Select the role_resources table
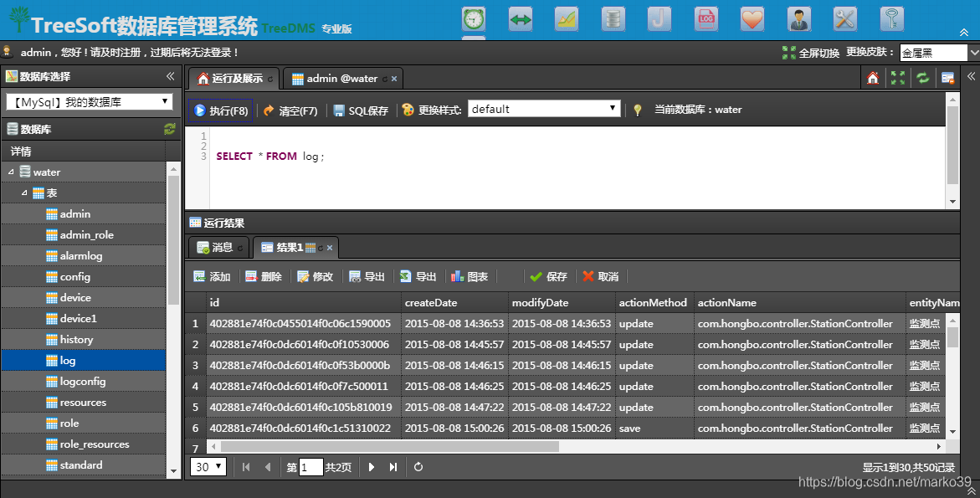This screenshot has width=980, height=498. click(x=95, y=444)
